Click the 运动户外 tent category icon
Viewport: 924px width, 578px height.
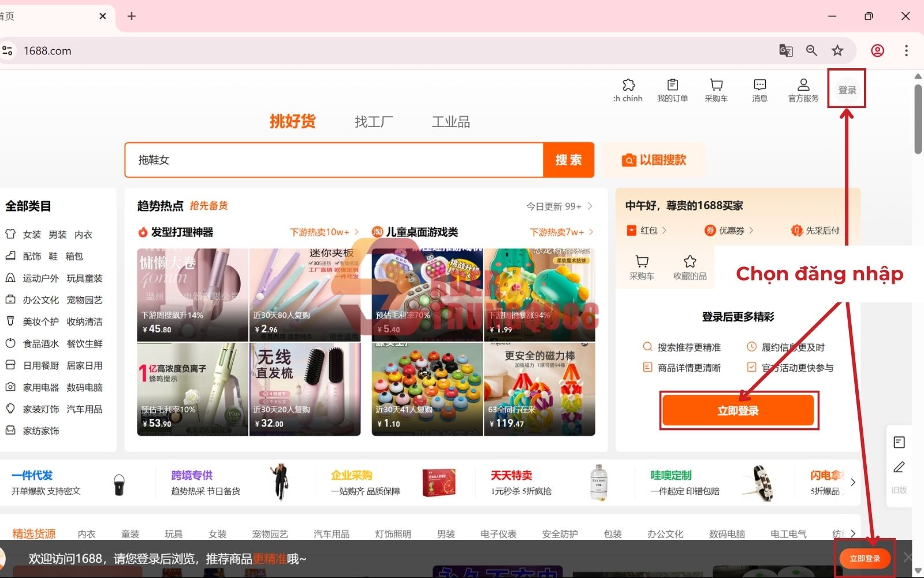10,278
